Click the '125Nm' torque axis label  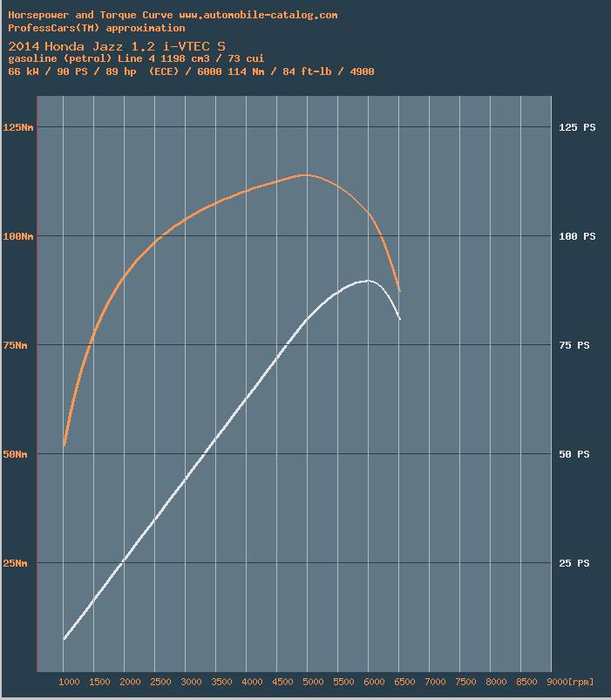click(x=17, y=127)
